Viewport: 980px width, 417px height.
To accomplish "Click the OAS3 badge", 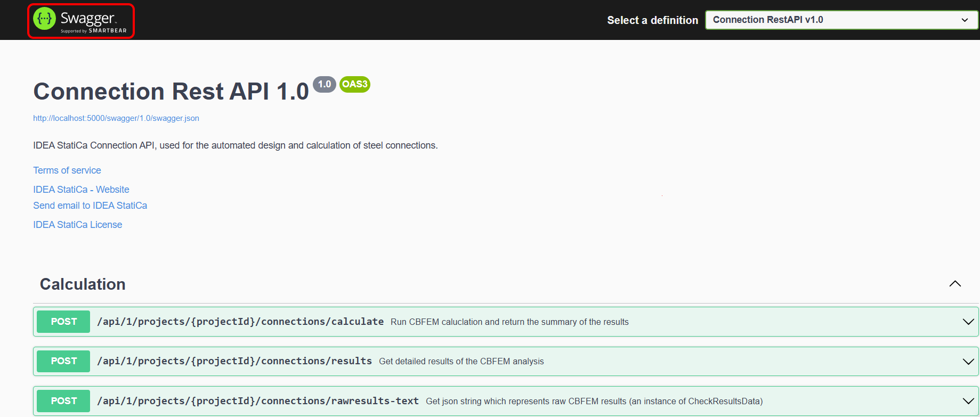I will tap(354, 84).
